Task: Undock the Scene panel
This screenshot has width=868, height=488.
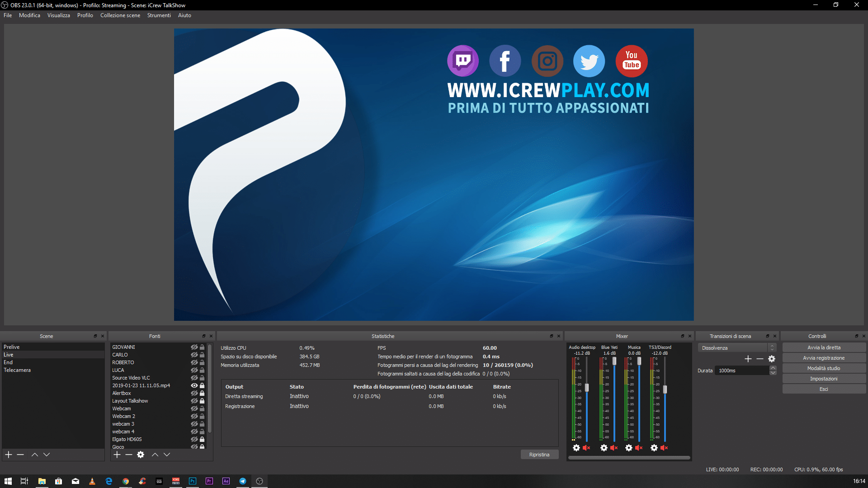Action: [x=95, y=336]
